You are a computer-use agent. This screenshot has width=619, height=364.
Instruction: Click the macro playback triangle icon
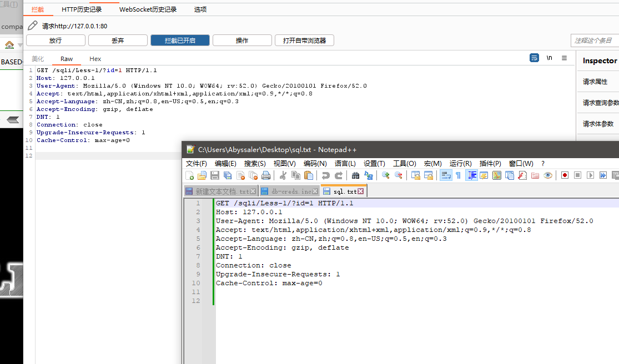(x=590, y=175)
